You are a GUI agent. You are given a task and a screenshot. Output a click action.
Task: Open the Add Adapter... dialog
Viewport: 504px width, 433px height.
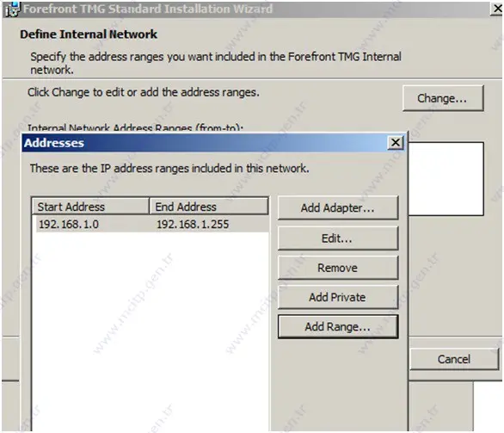(x=338, y=208)
